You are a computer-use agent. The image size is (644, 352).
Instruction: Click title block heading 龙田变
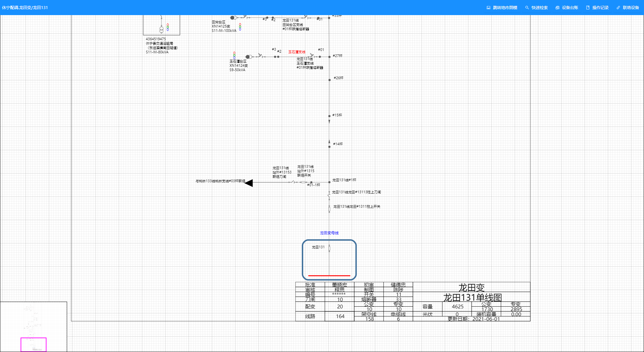click(x=472, y=288)
